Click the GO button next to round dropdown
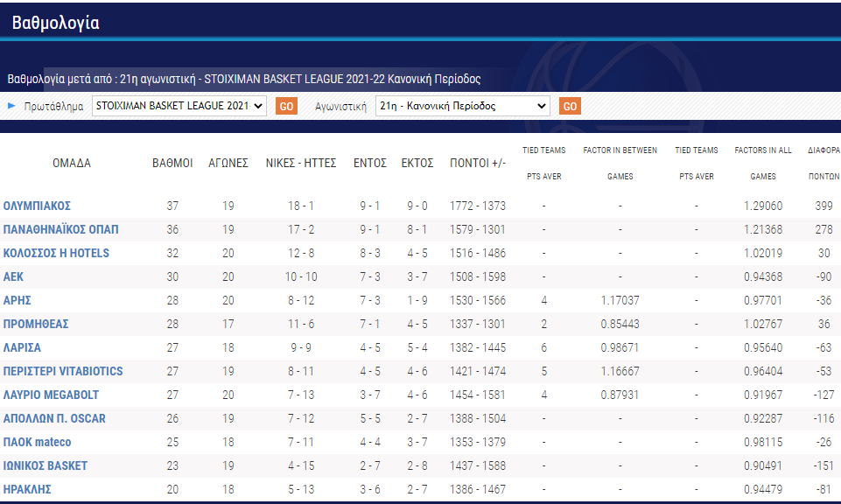This screenshot has width=841, height=504. pos(570,106)
